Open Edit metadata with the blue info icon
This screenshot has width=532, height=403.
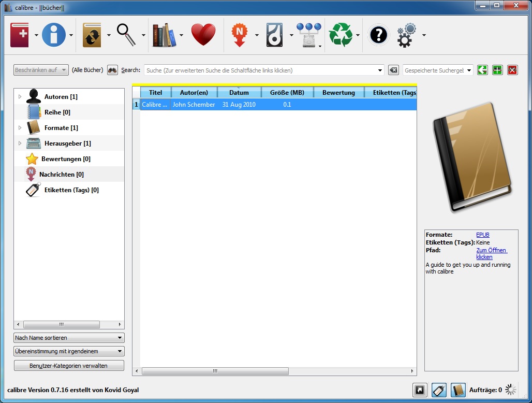coord(54,35)
